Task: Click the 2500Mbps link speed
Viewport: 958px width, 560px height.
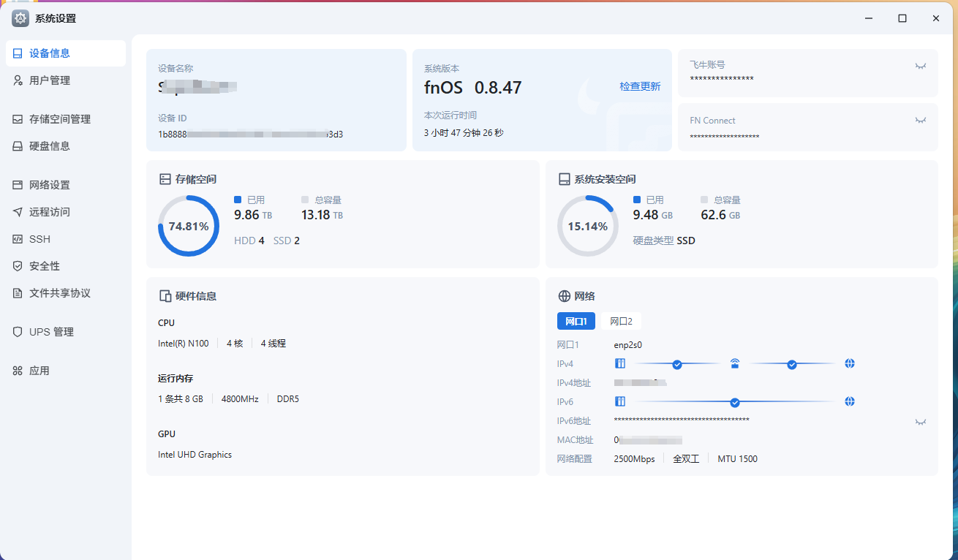Action: [x=635, y=459]
